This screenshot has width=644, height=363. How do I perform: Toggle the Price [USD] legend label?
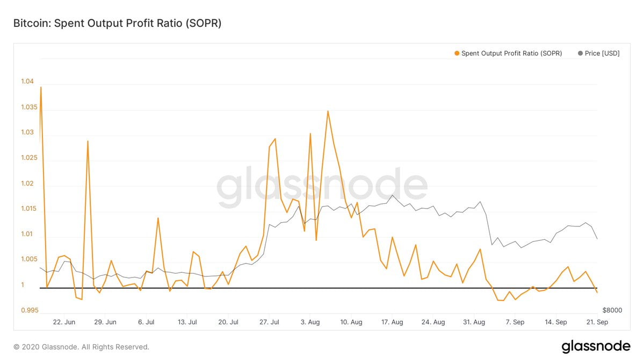[x=602, y=53]
